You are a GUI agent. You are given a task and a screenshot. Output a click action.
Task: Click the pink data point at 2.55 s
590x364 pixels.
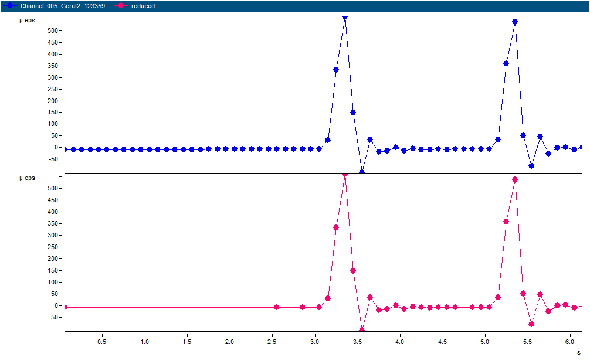coord(277,307)
